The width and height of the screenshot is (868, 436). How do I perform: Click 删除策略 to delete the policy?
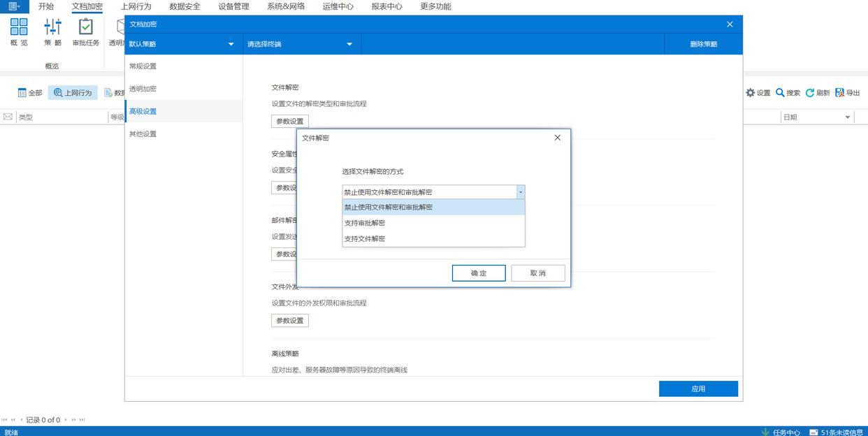tap(704, 44)
